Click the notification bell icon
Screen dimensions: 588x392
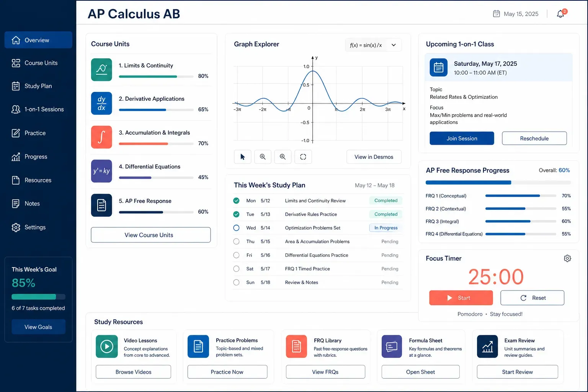point(561,13)
